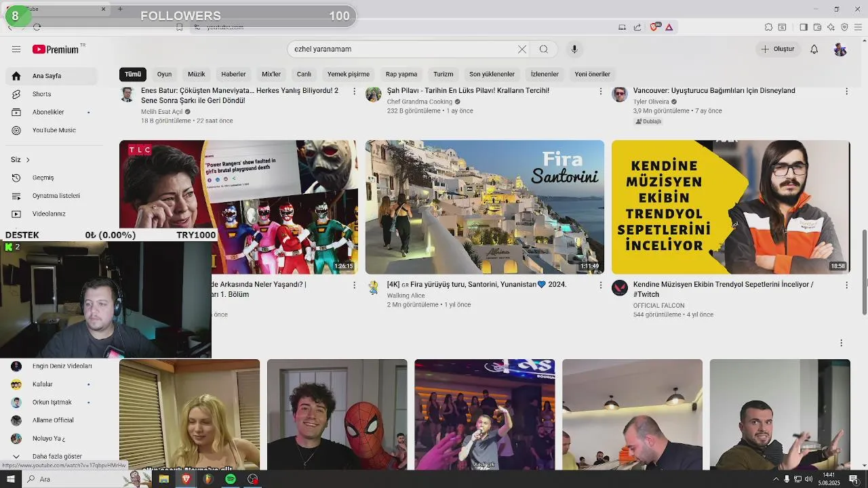
Task: Toggle the browser sidebar panel icon
Action: pos(804,27)
